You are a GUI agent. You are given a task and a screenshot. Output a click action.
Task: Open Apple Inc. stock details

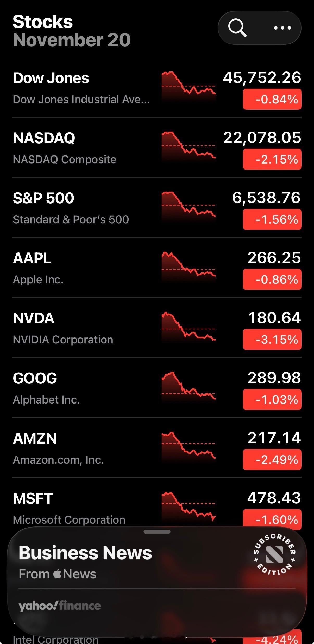pos(38,280)
